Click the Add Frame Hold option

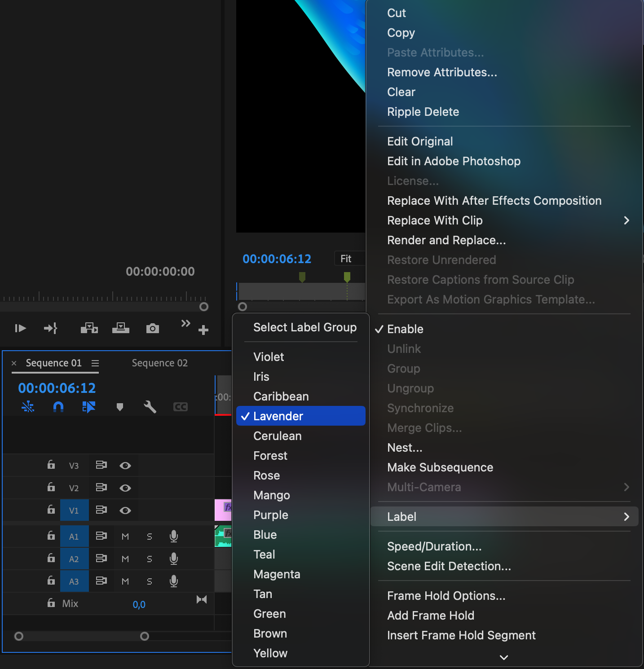click(430, 616)
